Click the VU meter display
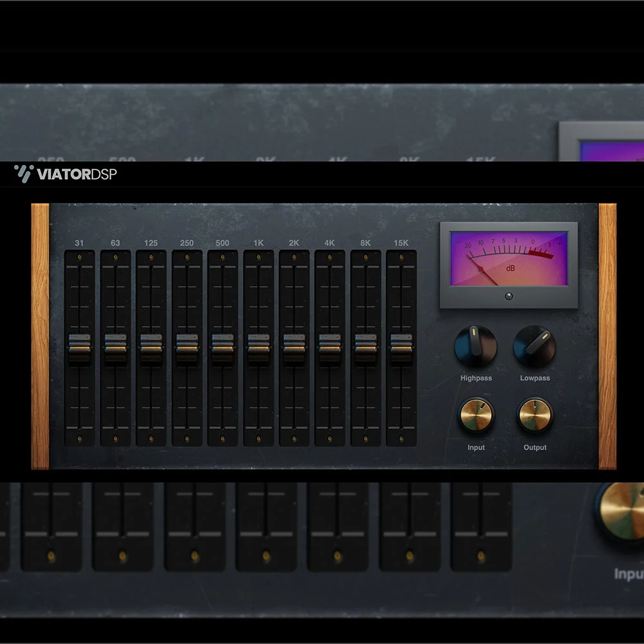The width and height of the screenshot is (644, 644). point(508,258)
